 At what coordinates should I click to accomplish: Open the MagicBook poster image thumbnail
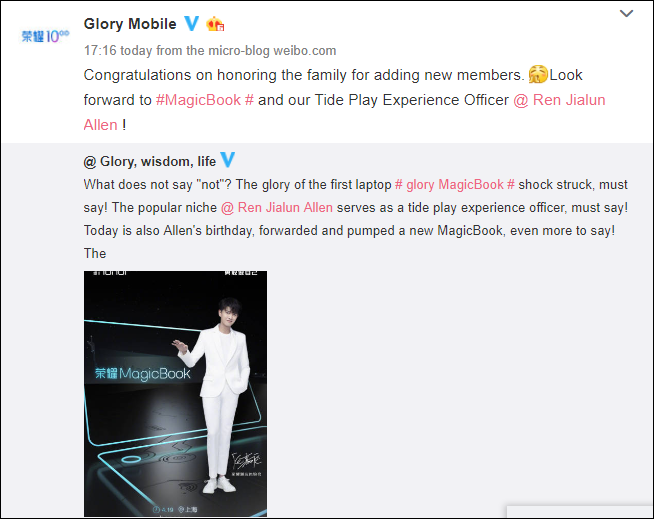[x=176, y=393]
